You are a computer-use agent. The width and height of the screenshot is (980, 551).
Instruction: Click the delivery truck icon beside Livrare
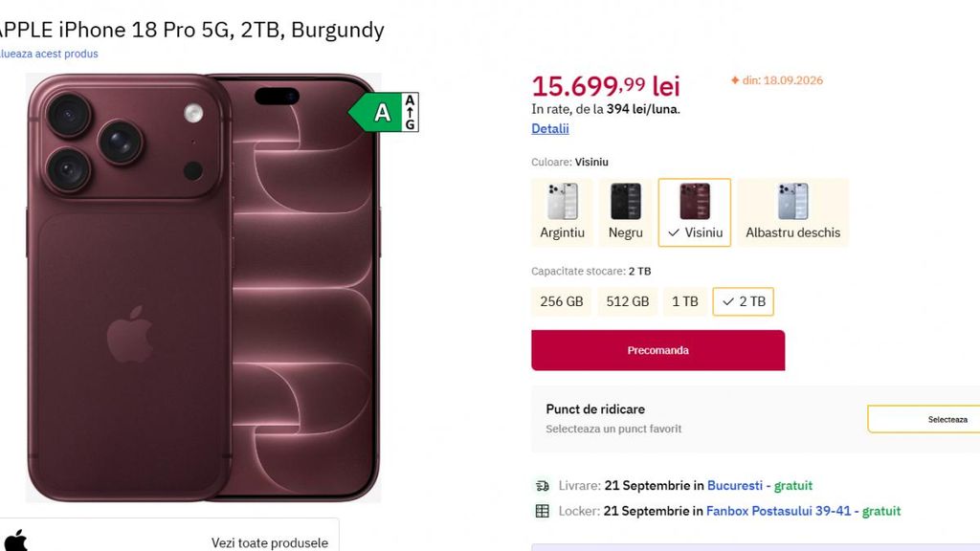542,485
